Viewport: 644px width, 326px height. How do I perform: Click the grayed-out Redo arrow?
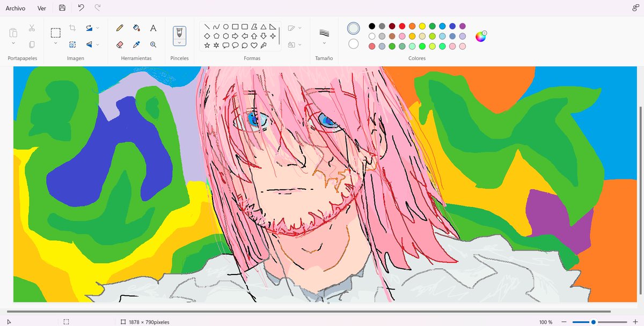(x=97, y=8)
